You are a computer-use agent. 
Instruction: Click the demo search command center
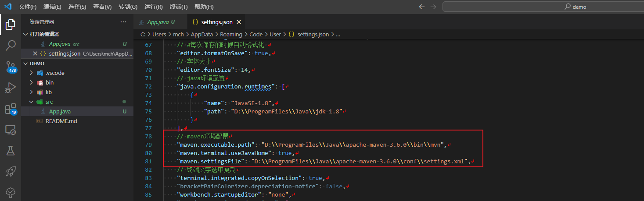543,7
